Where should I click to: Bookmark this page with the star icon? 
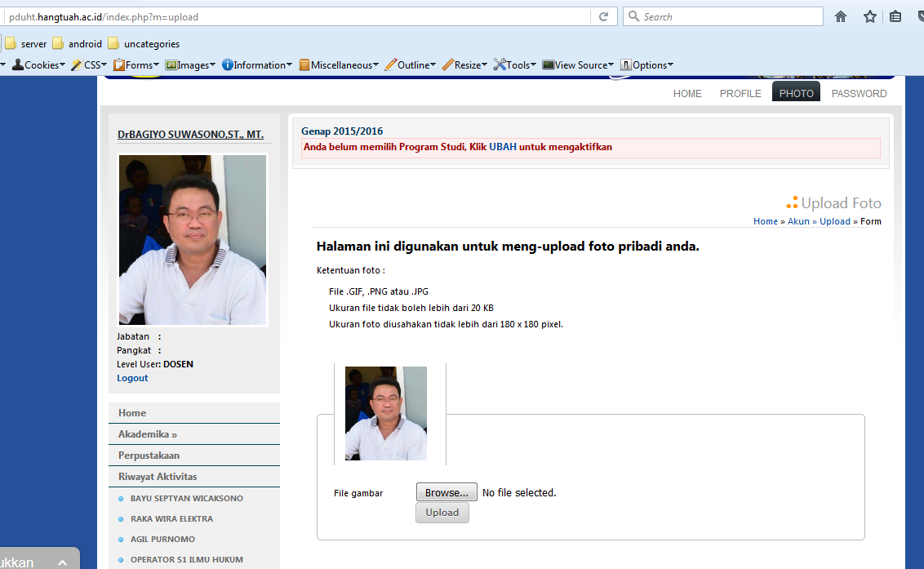[x=870, y=16]
